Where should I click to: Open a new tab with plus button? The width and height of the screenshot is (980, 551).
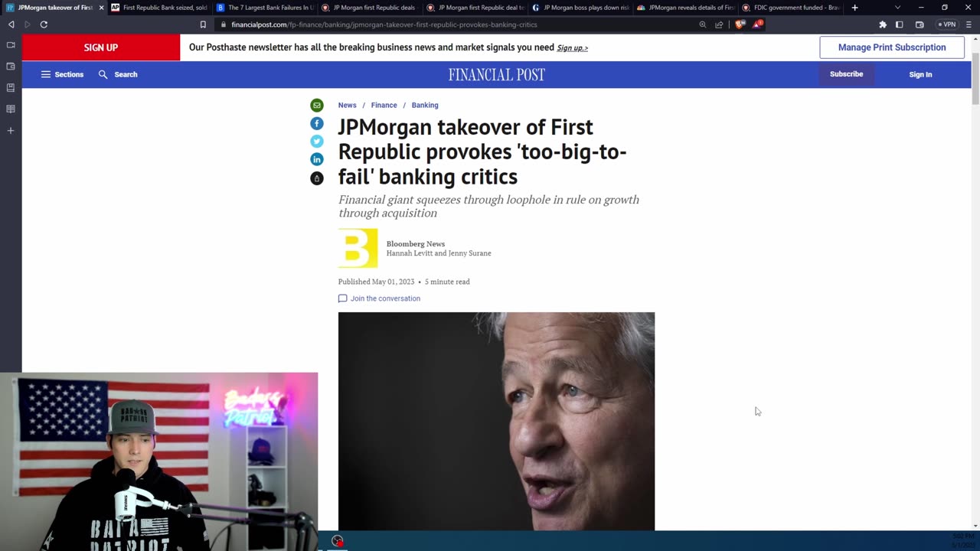tap(854, 8)
